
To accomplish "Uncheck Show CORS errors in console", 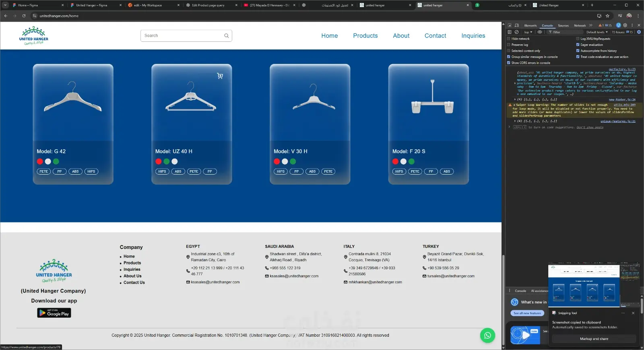I will [x=509, y=63].
